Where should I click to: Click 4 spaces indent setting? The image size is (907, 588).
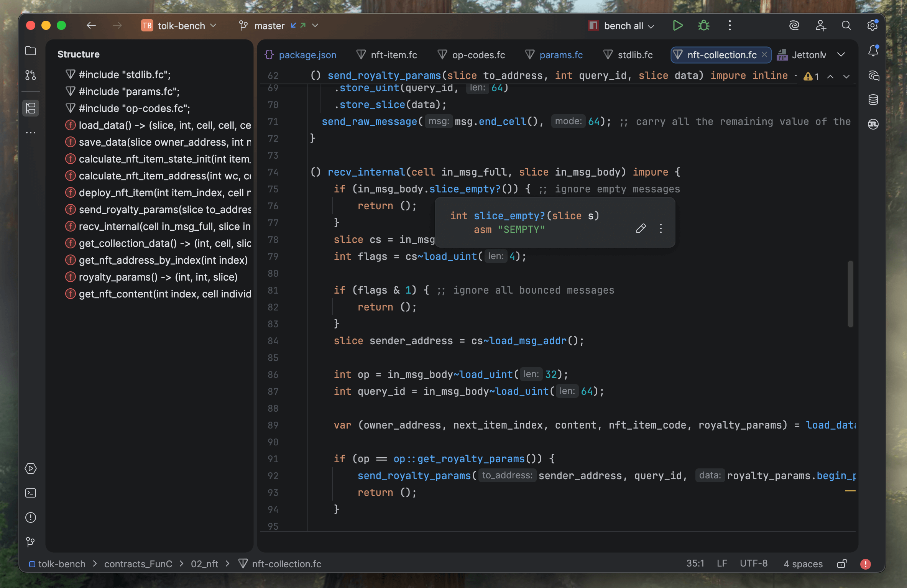point(803,564)
